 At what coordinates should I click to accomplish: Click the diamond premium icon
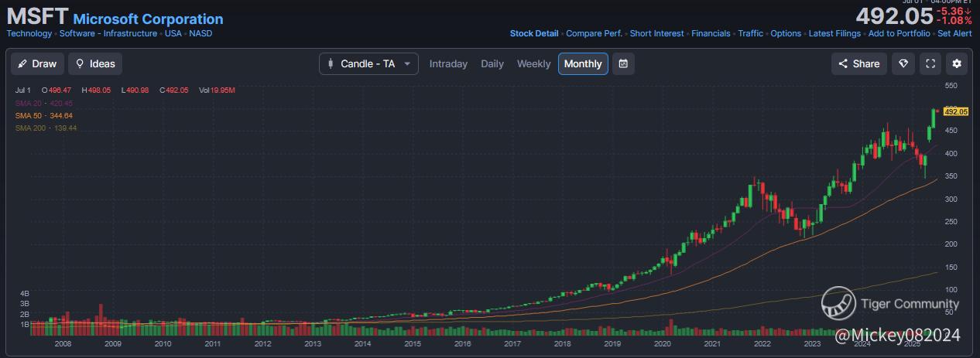click(x=903, y=64)
